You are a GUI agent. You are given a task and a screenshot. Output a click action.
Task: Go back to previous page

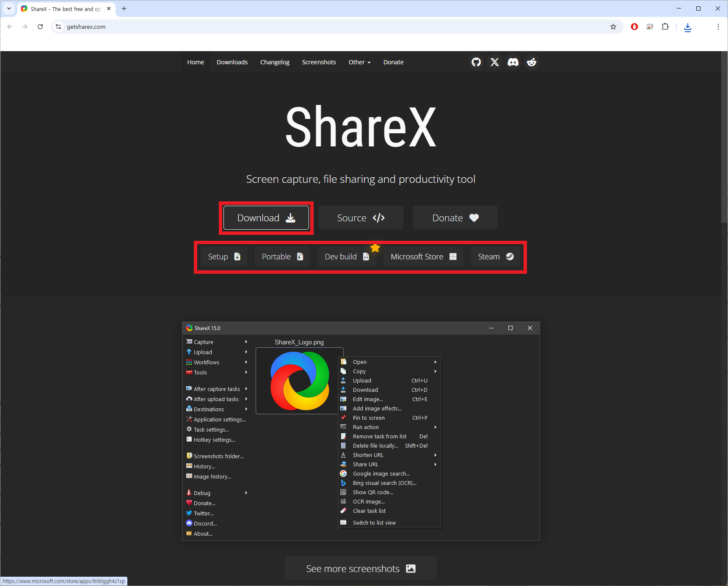coord(10,27)
